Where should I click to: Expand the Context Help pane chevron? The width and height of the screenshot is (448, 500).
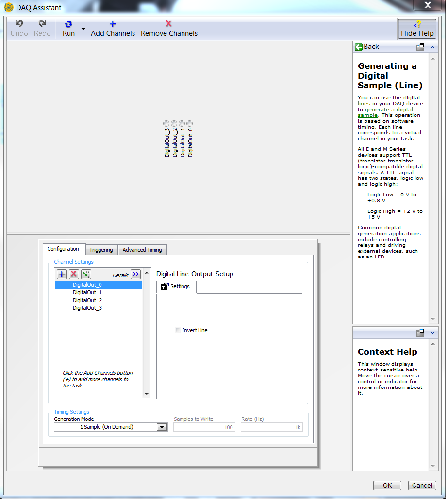[432, 333]
